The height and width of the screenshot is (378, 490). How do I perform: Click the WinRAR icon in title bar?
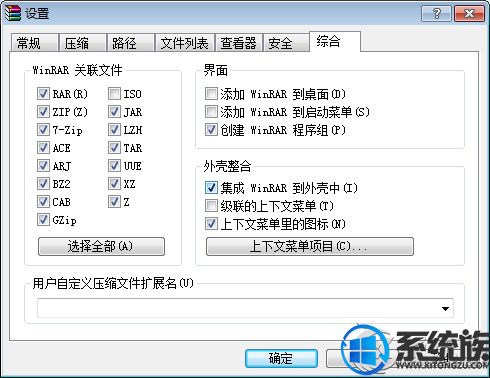click(x=13, y=14)
